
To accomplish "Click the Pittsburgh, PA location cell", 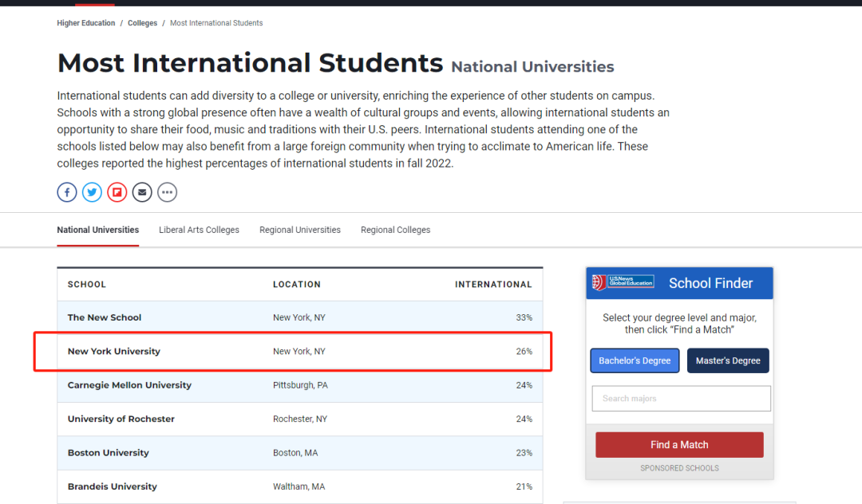I will [x=300, y=385].
